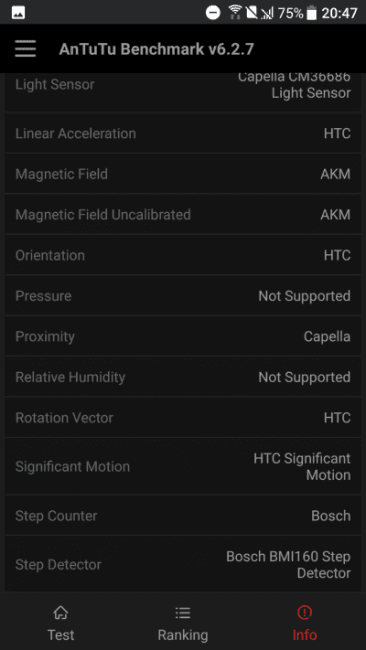Tap the red Info icon
This screenshot has height=650, width=366.
305,612
